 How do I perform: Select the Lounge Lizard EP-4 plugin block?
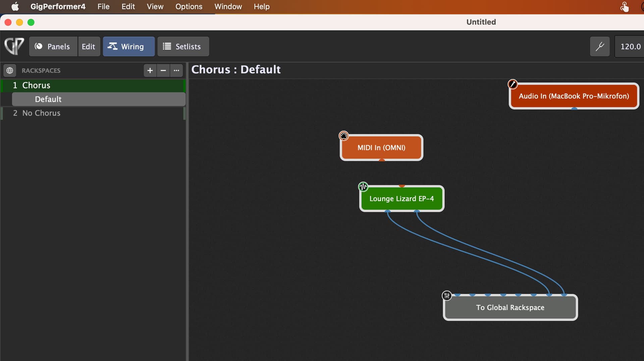[401, 199]
